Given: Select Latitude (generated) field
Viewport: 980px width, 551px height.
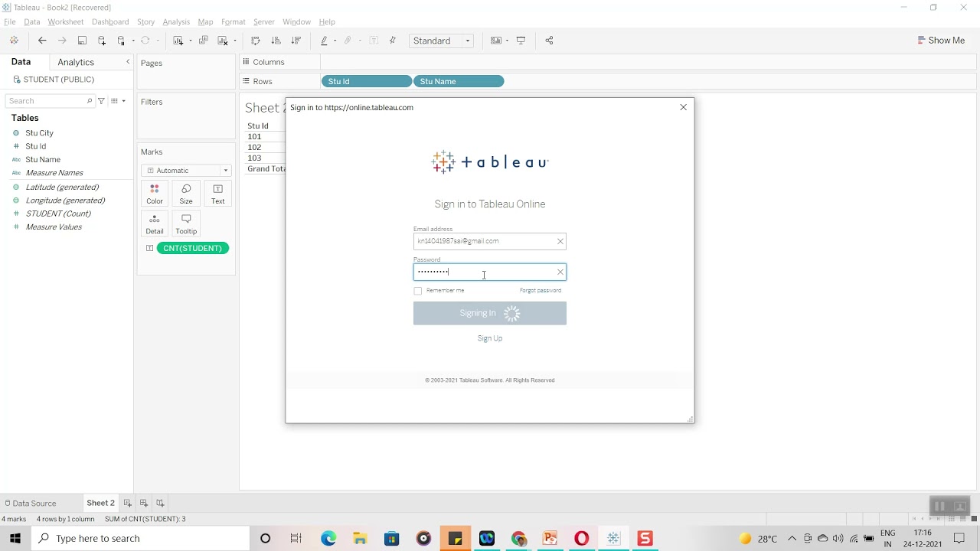Looking at the screenshot, I should point(62,187).
